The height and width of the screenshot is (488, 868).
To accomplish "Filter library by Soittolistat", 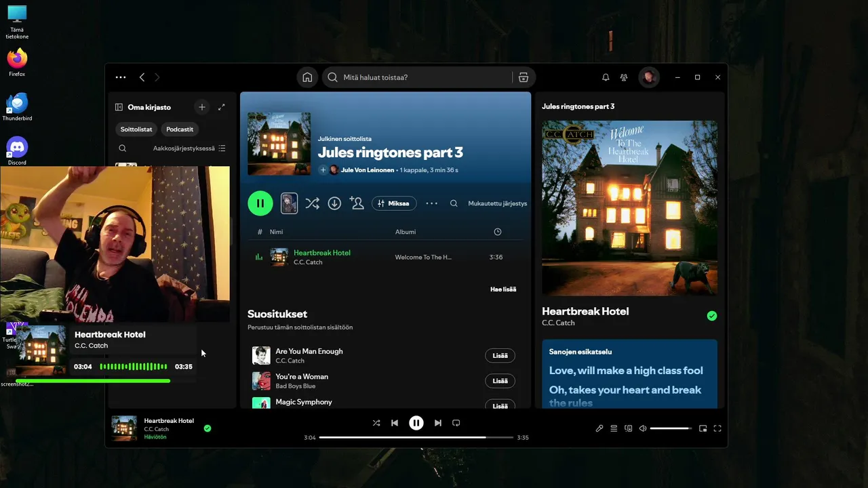I will [136, 129].
